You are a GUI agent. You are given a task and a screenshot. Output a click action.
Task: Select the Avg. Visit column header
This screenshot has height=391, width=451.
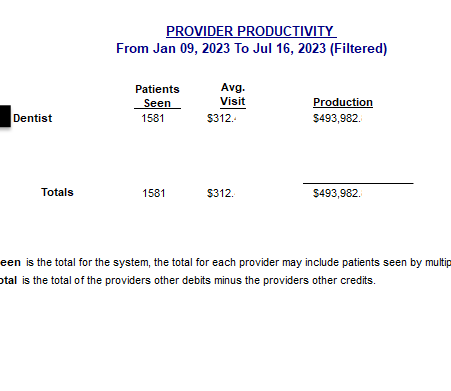tap(233, 94)
